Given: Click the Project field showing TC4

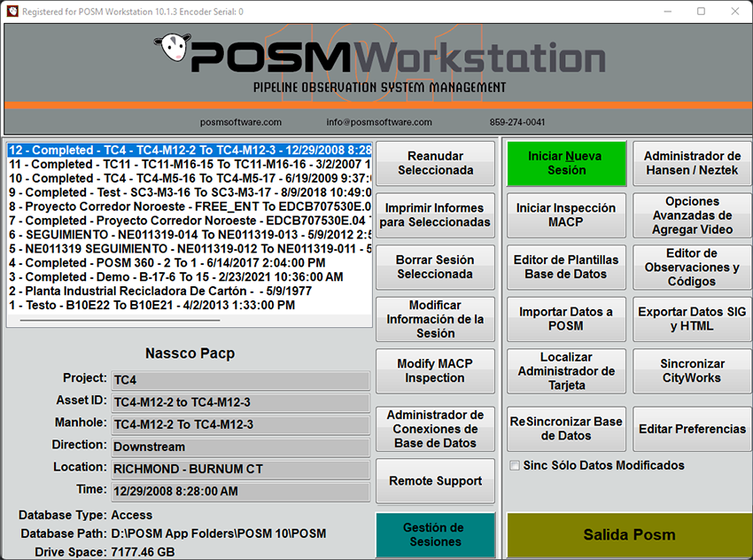Looking at the screenshot, I should point(241,380).
